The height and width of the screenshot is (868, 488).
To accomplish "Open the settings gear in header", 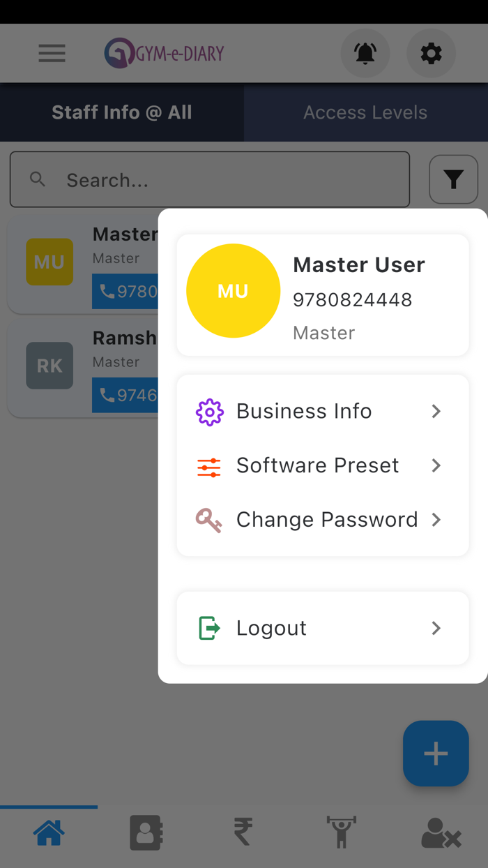I will coord(431,53).
